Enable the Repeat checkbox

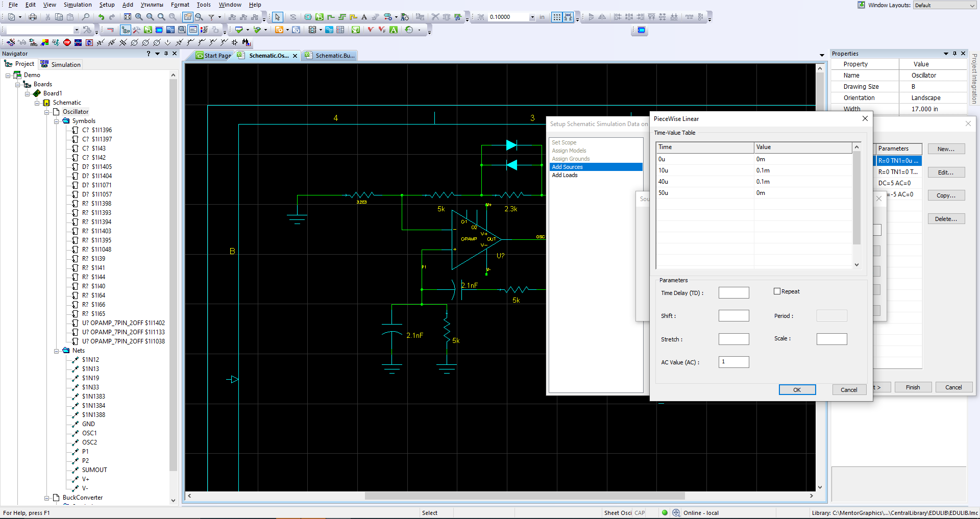tap(777, 291)
